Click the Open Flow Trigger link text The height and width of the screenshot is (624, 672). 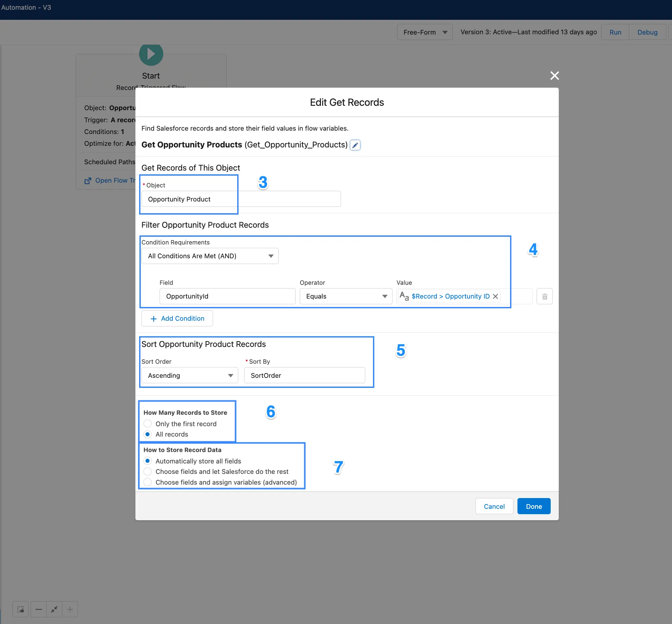[115, 181]
